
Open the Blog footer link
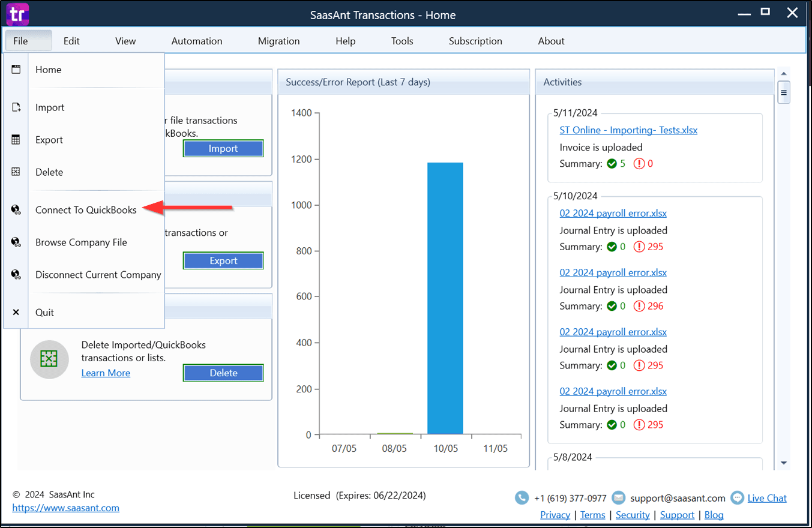pyautogui.click(x=714, y=515)
